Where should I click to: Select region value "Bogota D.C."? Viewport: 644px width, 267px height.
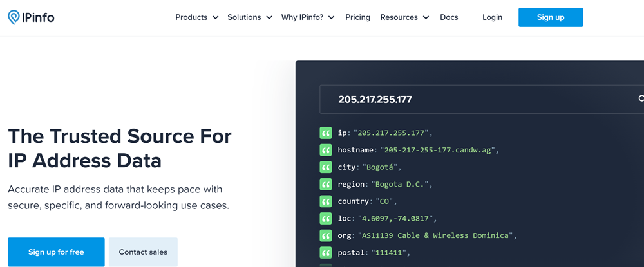coord(400,185)
